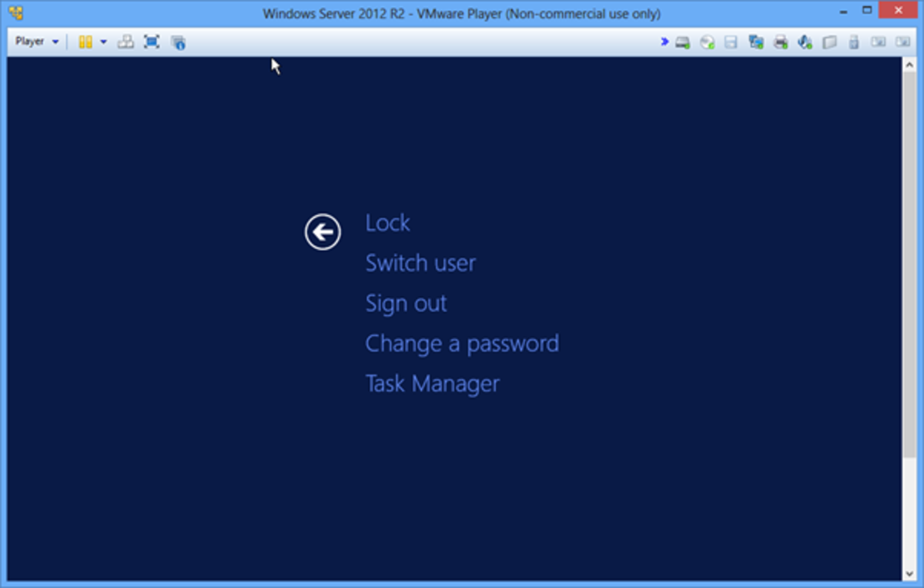Choose Change a password
This screenshot has height=588, width=924.
point(462,343)
